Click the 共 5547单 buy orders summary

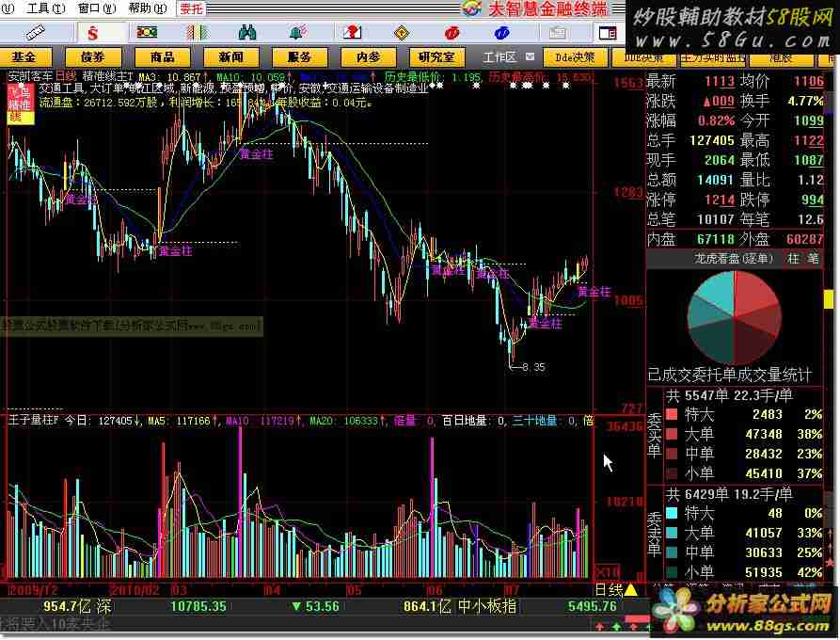point(730,395)
